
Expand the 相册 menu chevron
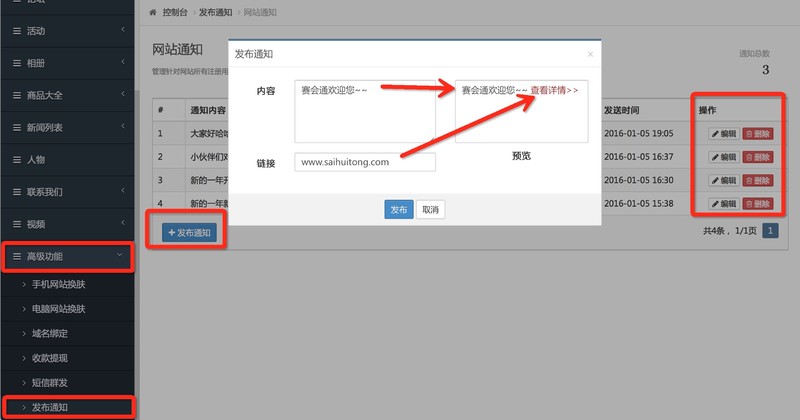point(123,62)
